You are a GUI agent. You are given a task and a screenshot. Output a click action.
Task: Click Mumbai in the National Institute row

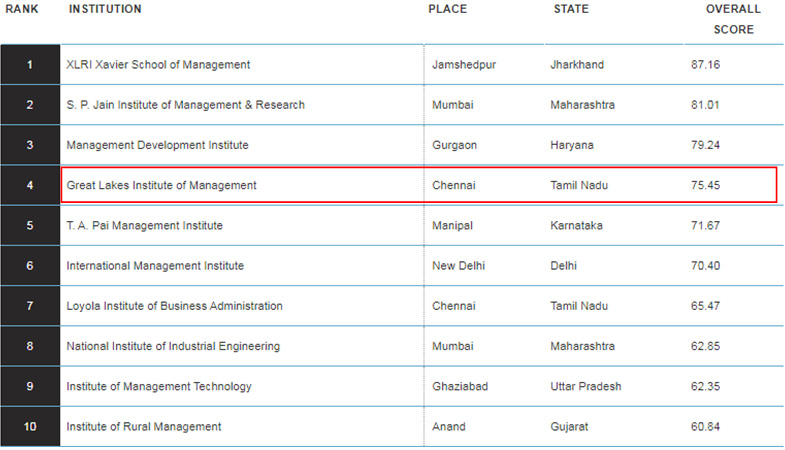pyautogui.click(x=453, y=346)
